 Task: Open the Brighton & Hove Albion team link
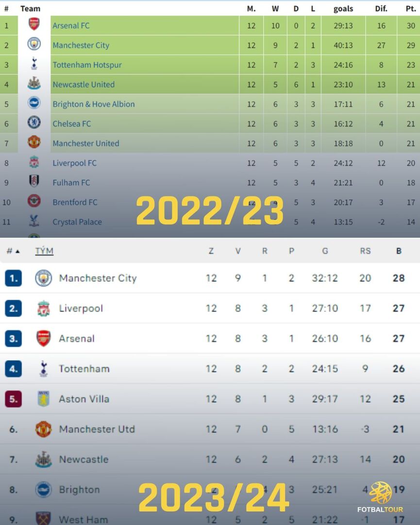94,104
